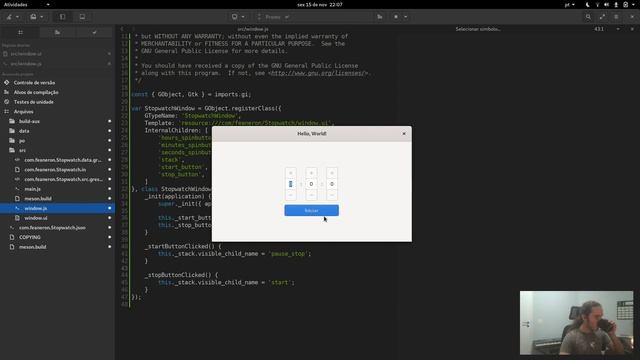Open the Builder hamburger menu
Viewport: 640px width, 360px height.
pos(616,17)
